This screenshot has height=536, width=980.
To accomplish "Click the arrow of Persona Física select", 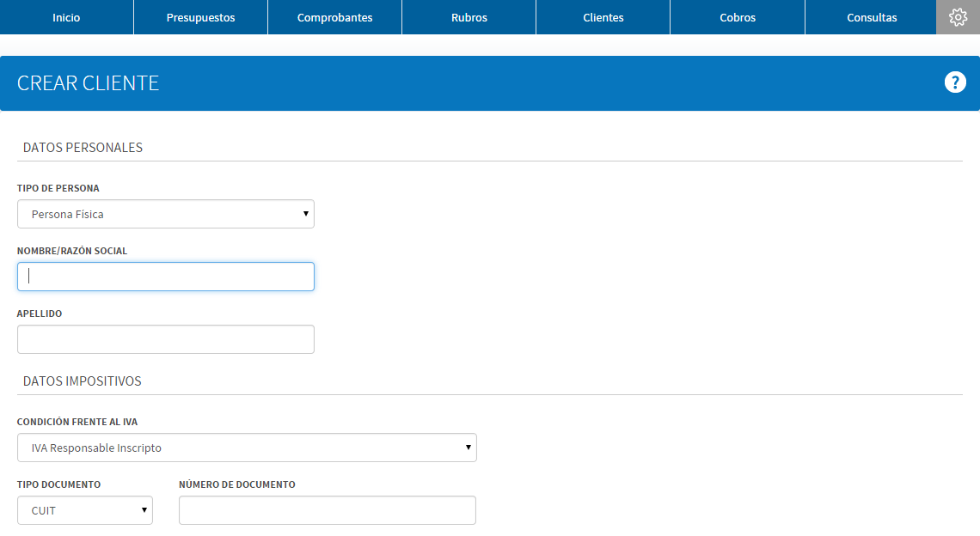I will tap(306, 214).
